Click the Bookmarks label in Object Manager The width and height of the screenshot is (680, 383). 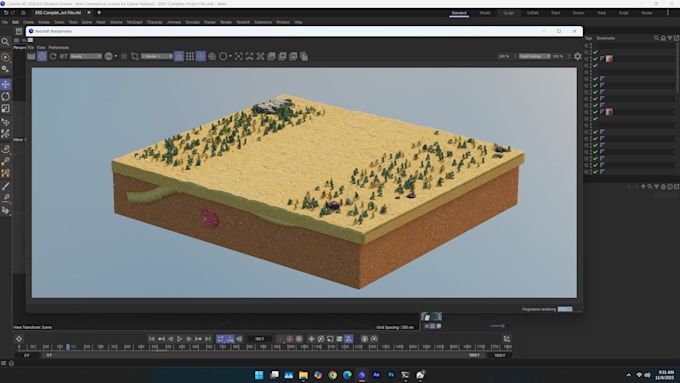coord(605,38)
